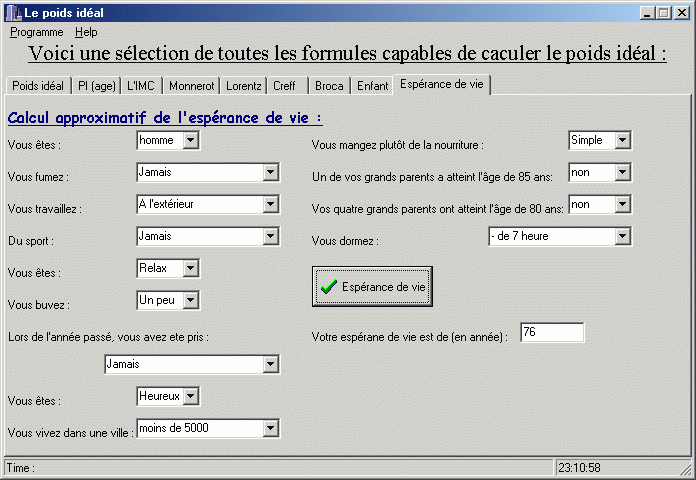Viewport: 696px width, 480px height.
Task: Switch to the Poids idéal tab
Action: (x=38, y=86)
